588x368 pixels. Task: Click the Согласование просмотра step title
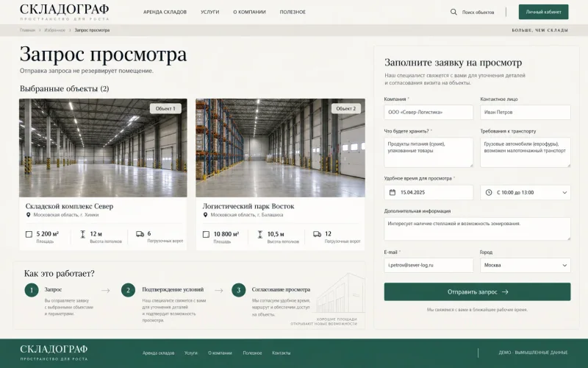[x=281, y=289]
